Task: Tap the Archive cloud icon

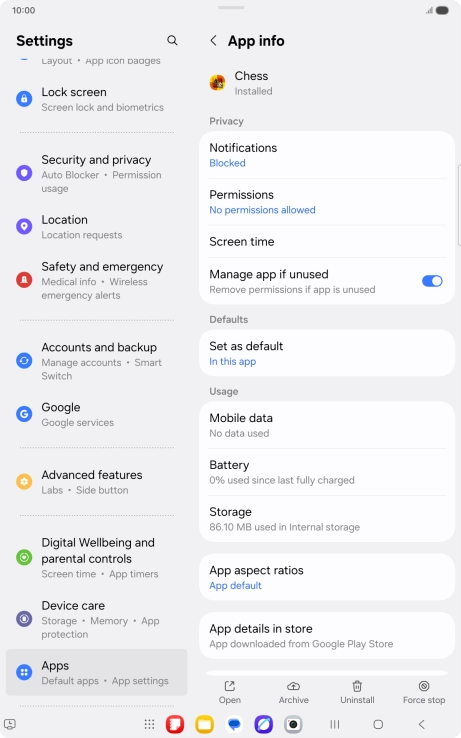Action: pyautogui.click(x=293, y=686)
